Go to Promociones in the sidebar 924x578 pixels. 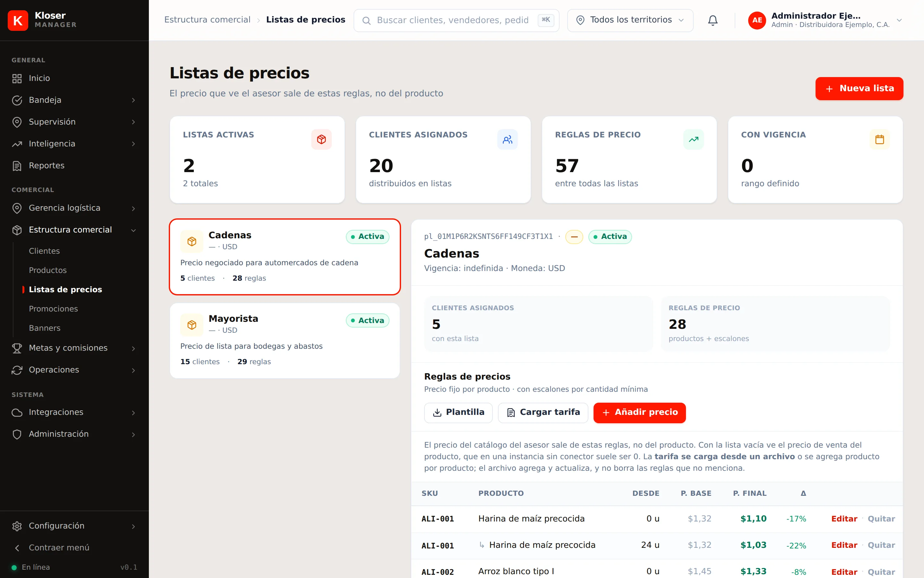click(54, 309)
